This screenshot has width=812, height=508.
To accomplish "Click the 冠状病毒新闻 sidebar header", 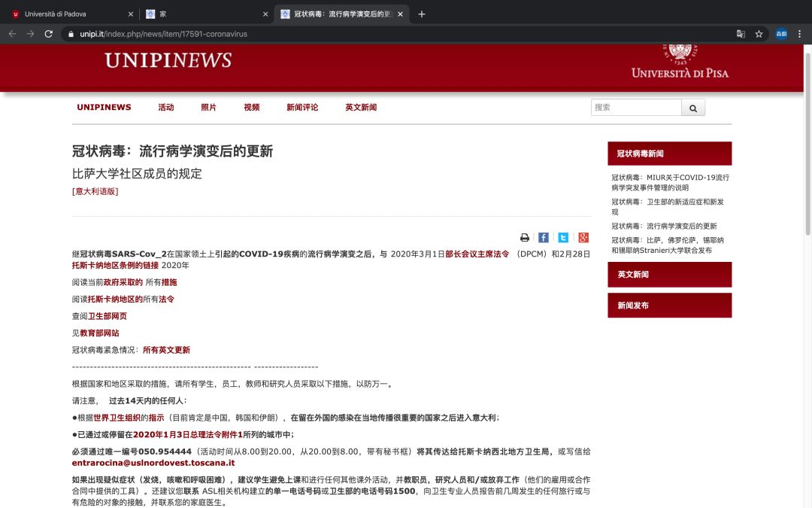I will [670, 154].
